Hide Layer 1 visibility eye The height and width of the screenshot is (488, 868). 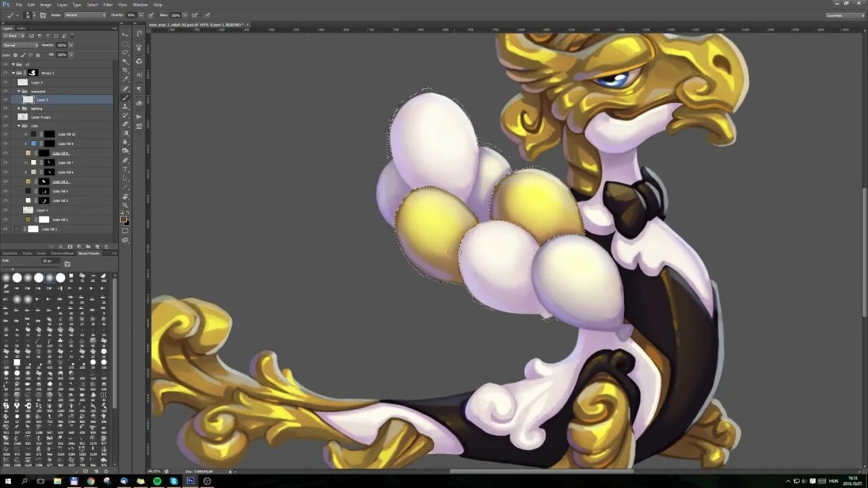[x=5, y=210]
